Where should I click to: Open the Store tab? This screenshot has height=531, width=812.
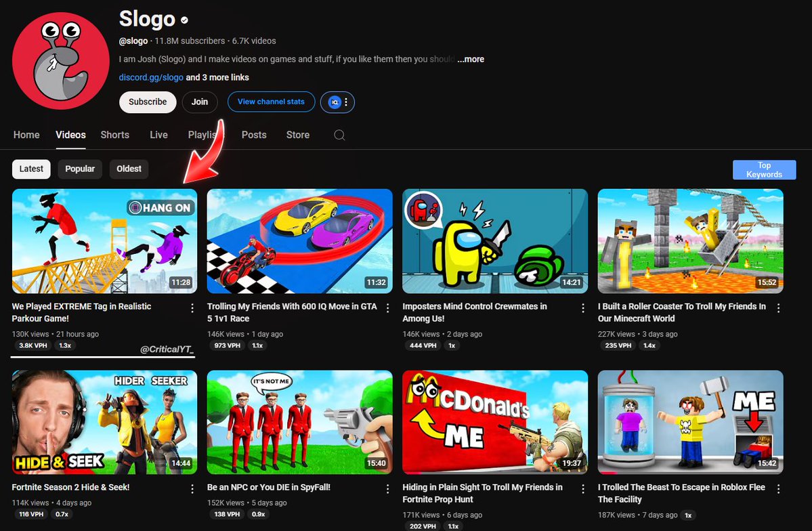click(298, 135)
